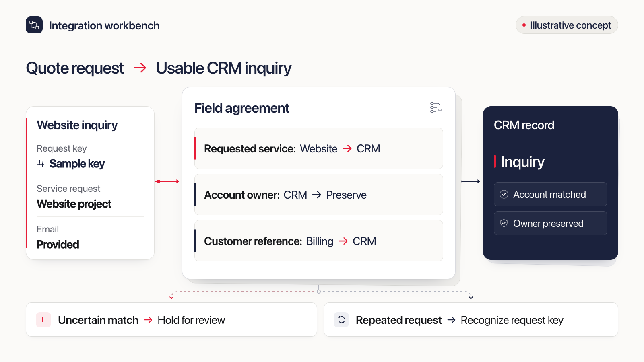
Task: Click the Inquiry heading in CRM record
Action: 522,162
